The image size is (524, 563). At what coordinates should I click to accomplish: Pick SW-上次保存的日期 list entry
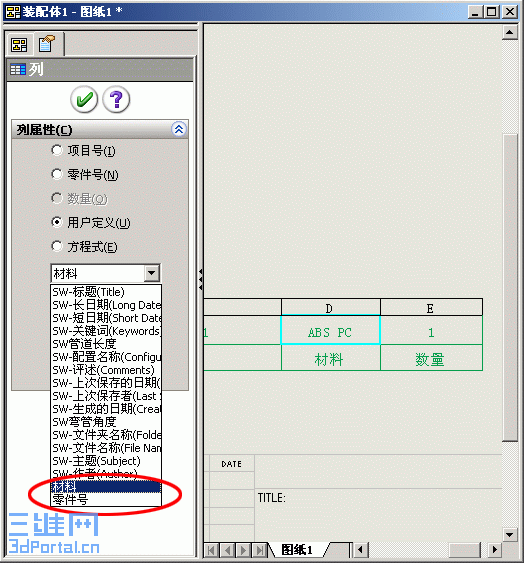[x=106, y=383]
